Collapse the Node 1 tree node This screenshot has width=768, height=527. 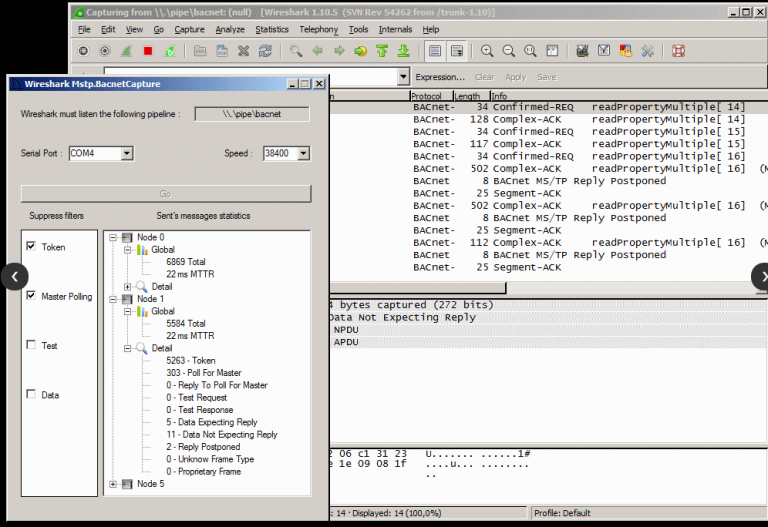(x=113, y=299)
